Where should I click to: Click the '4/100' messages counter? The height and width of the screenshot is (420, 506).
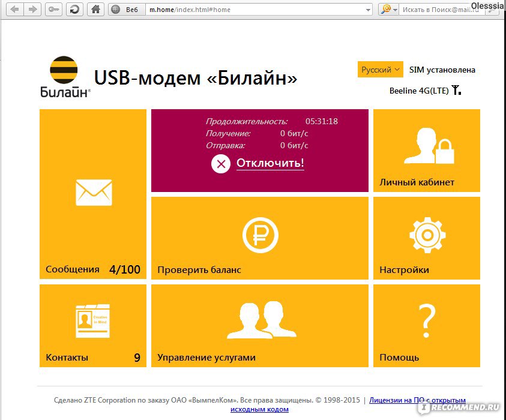pyautogui.click(x=125, y=269)
